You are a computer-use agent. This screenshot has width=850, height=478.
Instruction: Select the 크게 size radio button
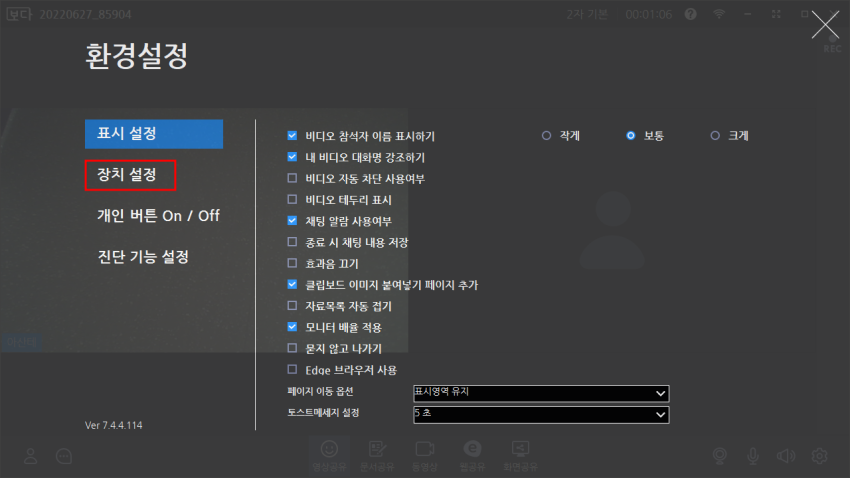(714, 135)
